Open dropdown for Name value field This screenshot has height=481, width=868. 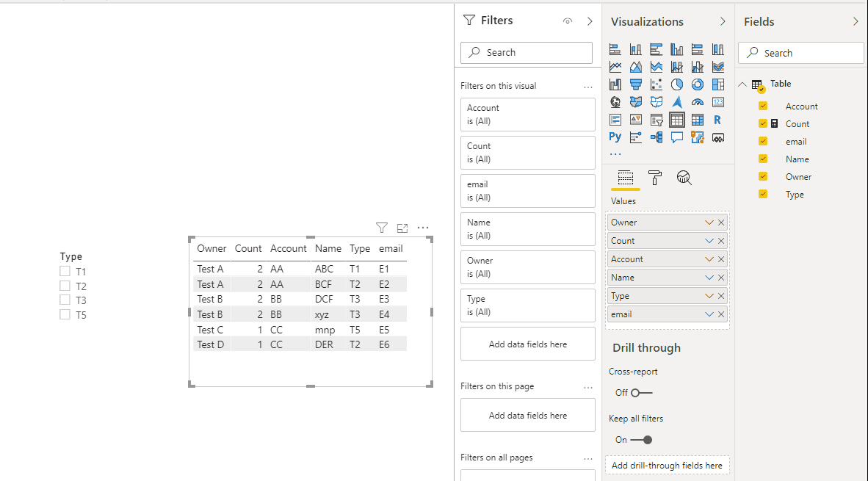pyautogui.click(x=709, y=278)
